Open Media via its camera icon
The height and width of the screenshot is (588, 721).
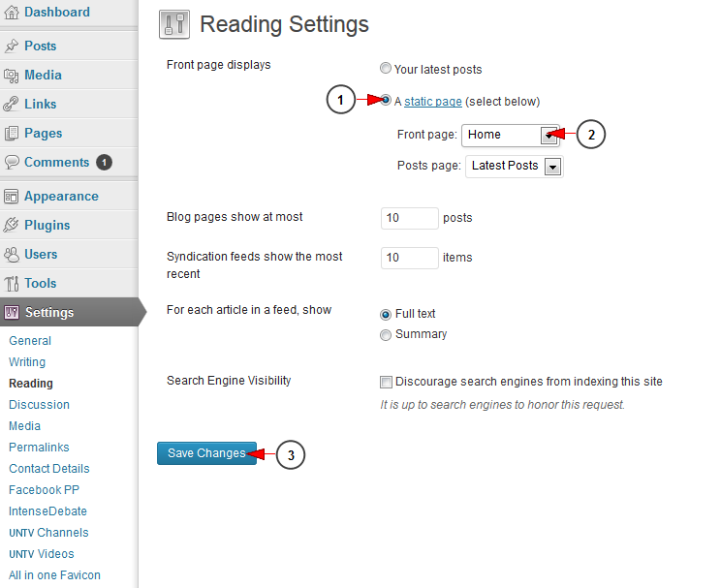click(x=12, y=75)
